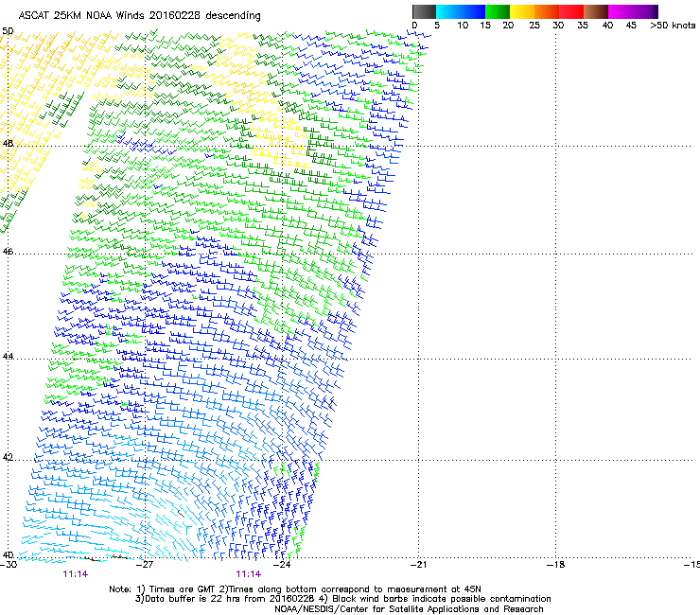Select the yellow 20-25 knots legend segment

pos(522,11)
